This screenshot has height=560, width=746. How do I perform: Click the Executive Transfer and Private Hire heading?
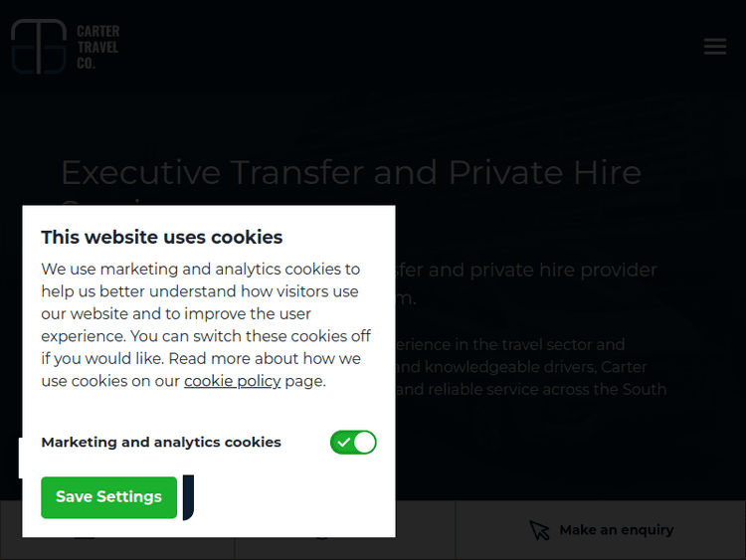click(x=351, y=173)
